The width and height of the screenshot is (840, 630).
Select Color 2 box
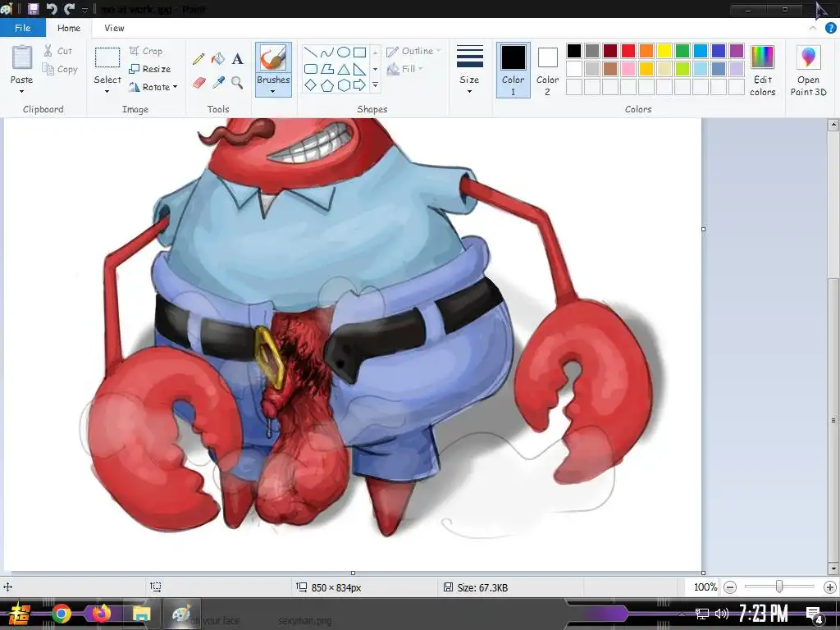tap(547, 71)
